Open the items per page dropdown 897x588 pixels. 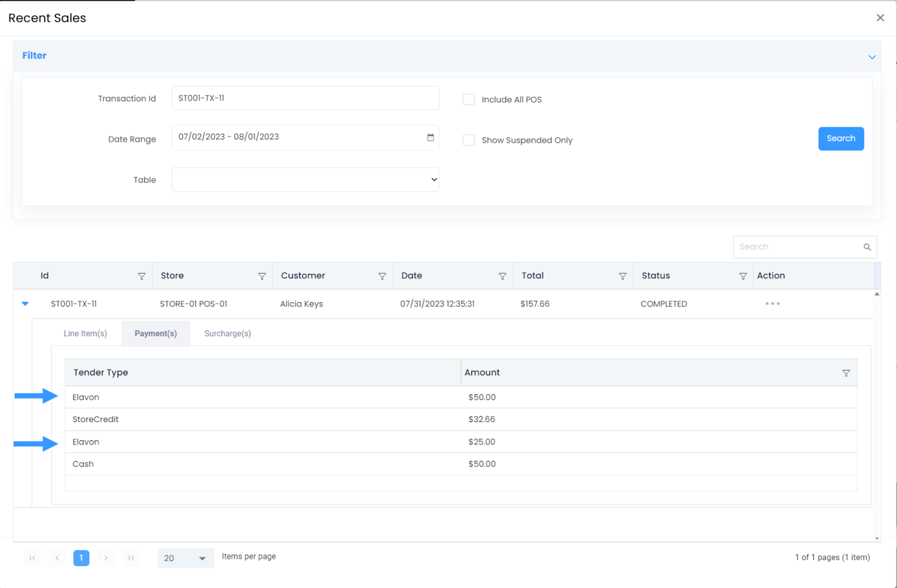click(x=186, y=558)
